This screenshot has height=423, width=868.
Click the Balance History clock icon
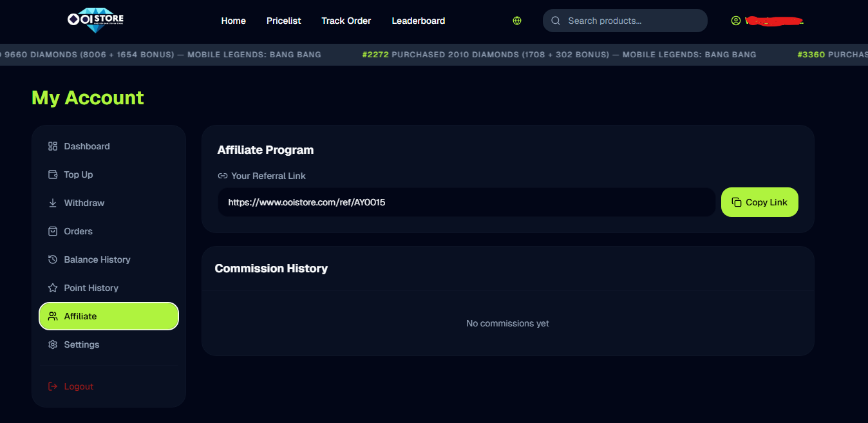pyautogui.click(x=53, y=259)
